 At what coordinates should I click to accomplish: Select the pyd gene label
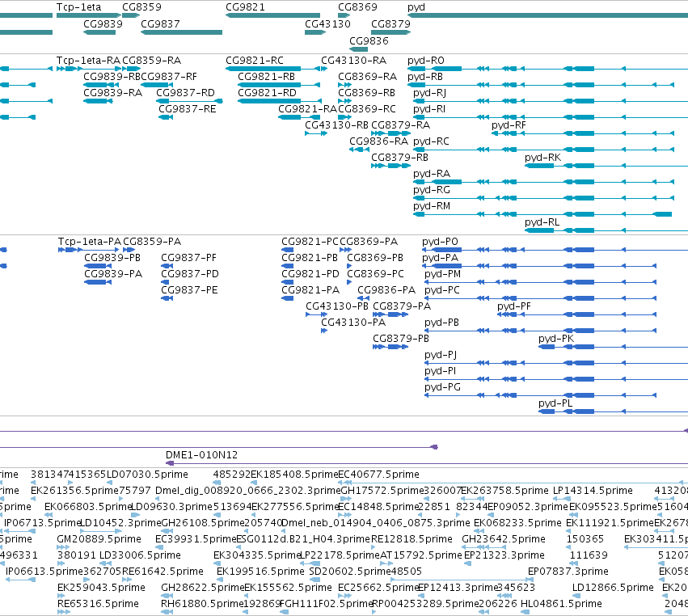click(x=416, y=7)
